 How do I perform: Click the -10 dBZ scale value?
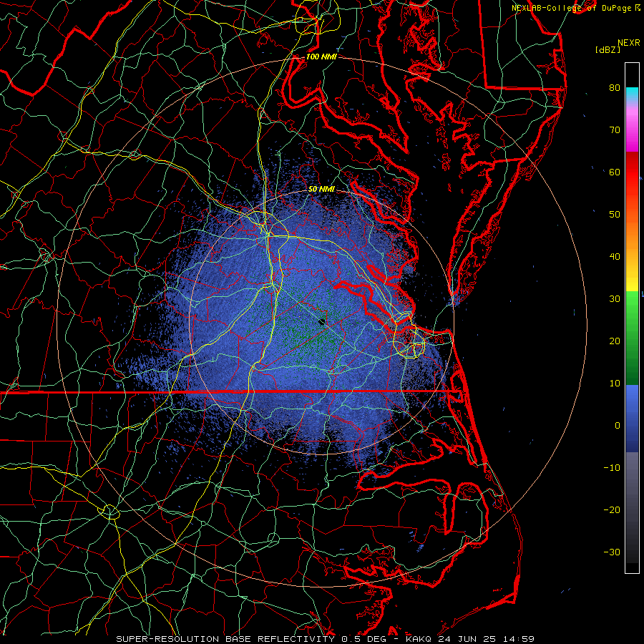point(612,468)
